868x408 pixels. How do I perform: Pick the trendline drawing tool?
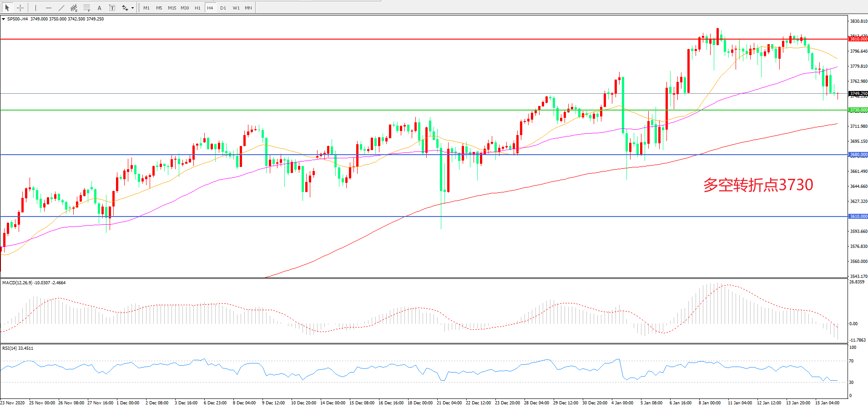pyautogui.click(x=61, y=8)
